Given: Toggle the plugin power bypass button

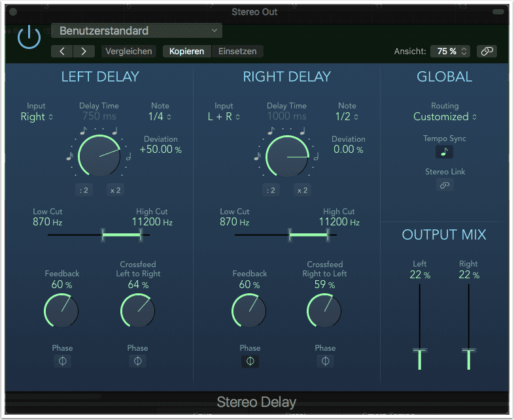Looking at the screenshot, I should coord(29,39).
